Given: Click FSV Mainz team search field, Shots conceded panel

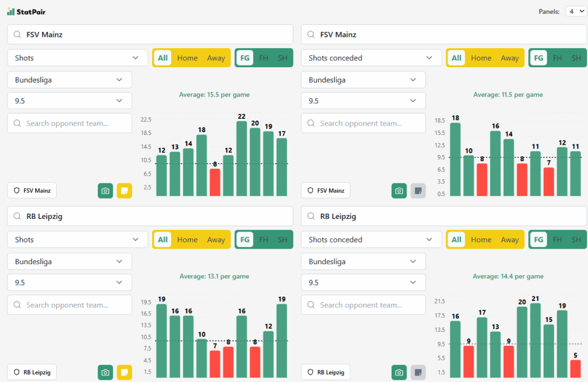Looking at the screenshot, I should coord(444,34).
